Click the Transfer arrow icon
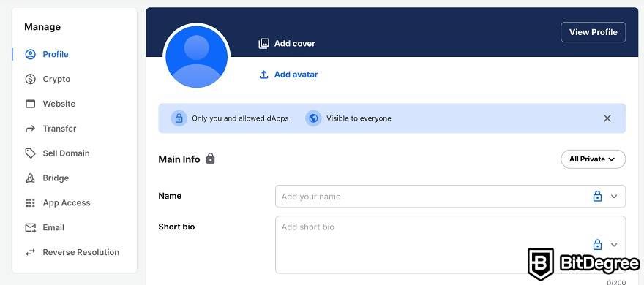The image size is (644, 285). point(31,129)
